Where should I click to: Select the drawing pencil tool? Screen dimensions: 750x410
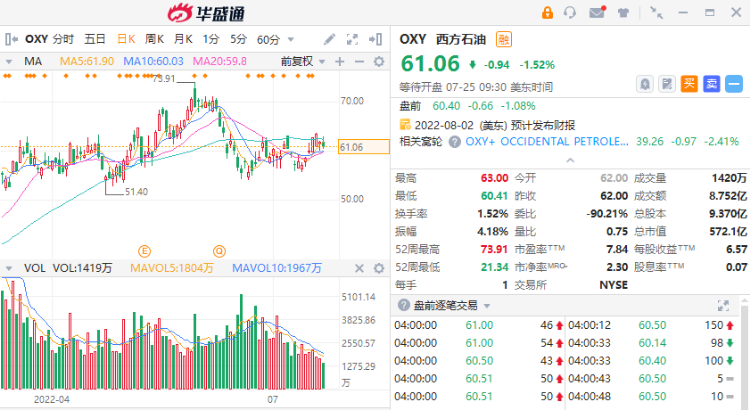pos(329,39)
